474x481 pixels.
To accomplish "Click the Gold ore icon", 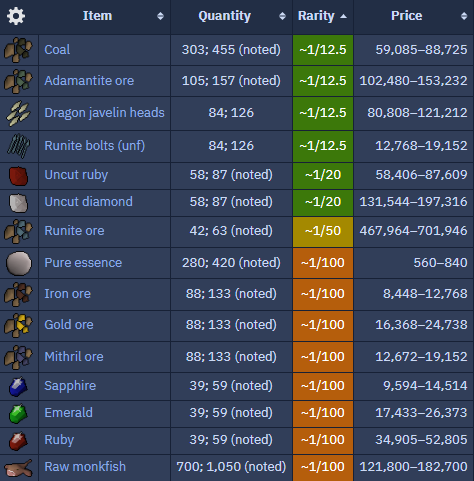I will point(18,325).
